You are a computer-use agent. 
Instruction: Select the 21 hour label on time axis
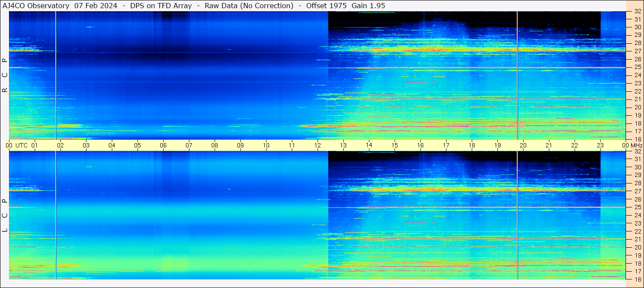coord(549,145)
